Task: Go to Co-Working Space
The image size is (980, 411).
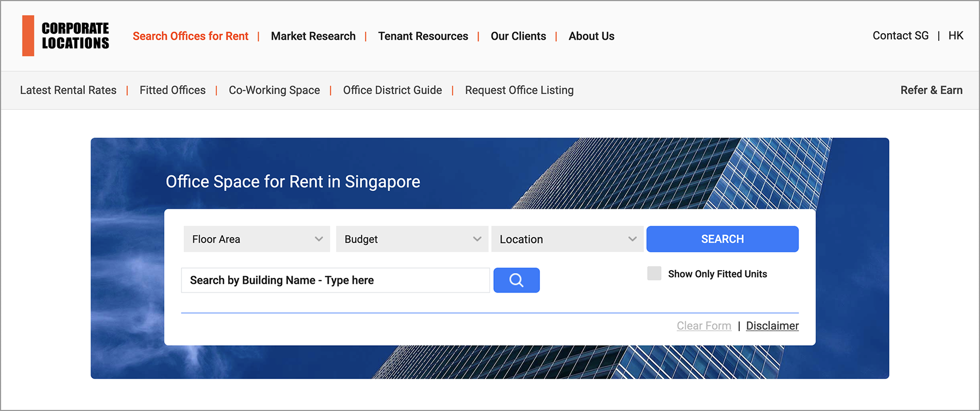Action: [x=274, y=90]
